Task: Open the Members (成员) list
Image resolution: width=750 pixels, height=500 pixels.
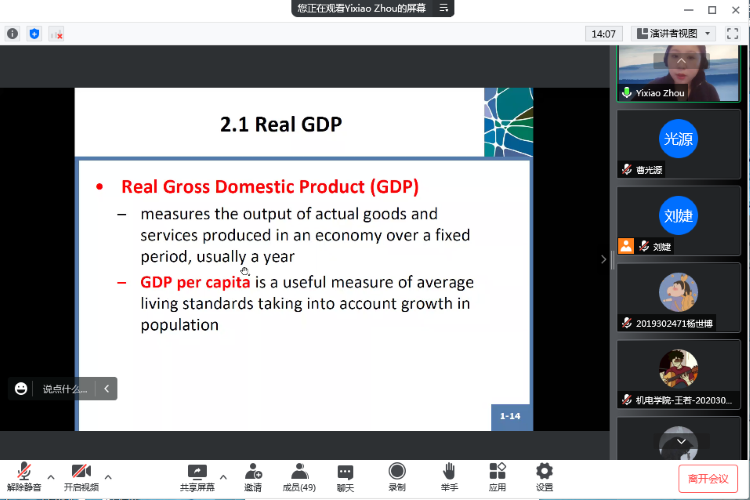Action: (x=299, y=472)
